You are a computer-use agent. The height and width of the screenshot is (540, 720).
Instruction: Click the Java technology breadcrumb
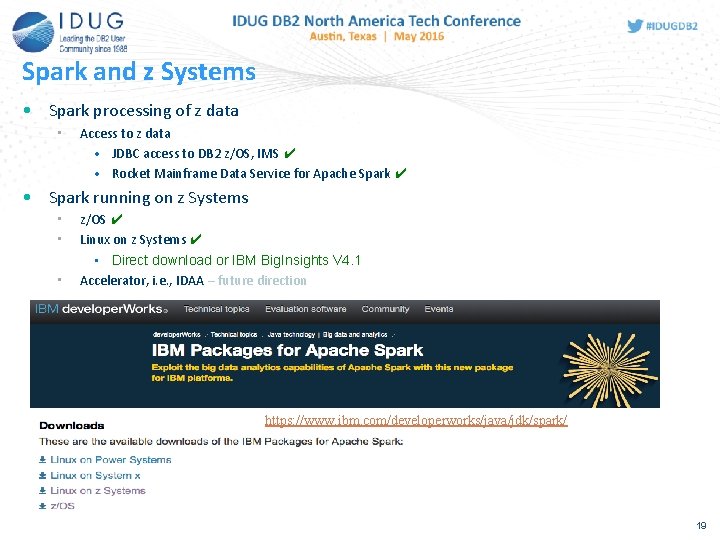pos(291,334)
